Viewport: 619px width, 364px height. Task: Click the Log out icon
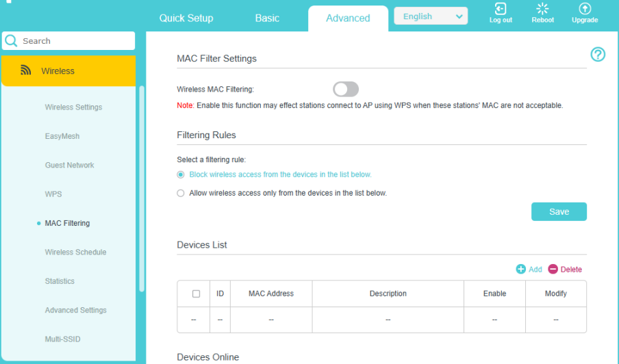click(500, 9)
